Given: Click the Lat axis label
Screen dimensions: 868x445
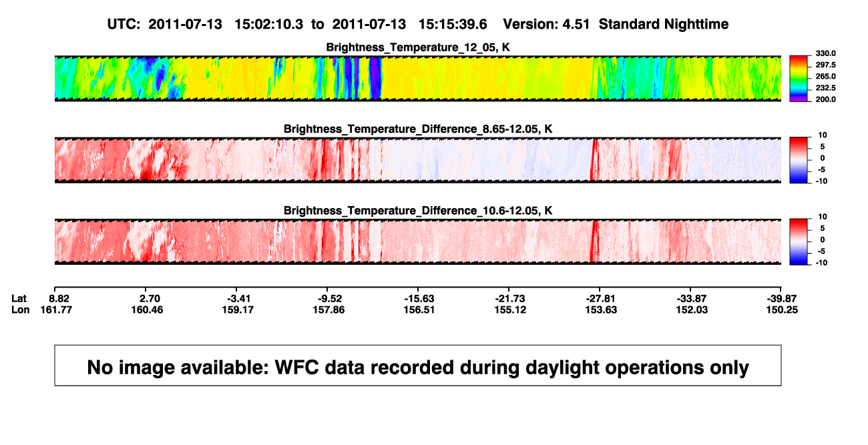Looking at the screenshot, I should 19,298.
